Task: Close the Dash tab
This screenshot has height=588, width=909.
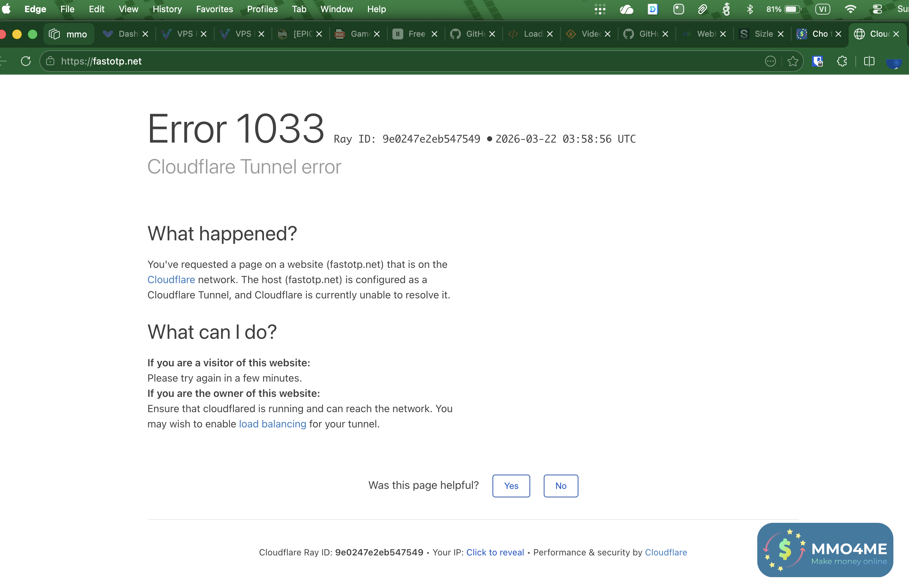Action: (145, 34)
